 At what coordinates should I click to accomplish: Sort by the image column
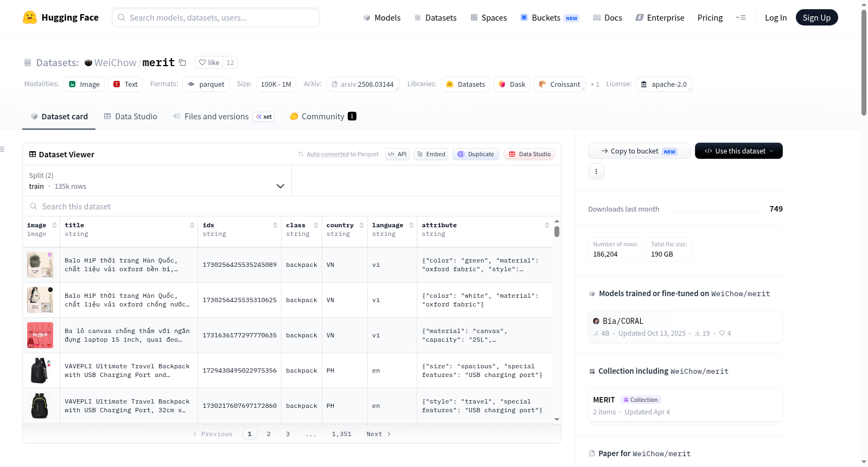(54, 225)
